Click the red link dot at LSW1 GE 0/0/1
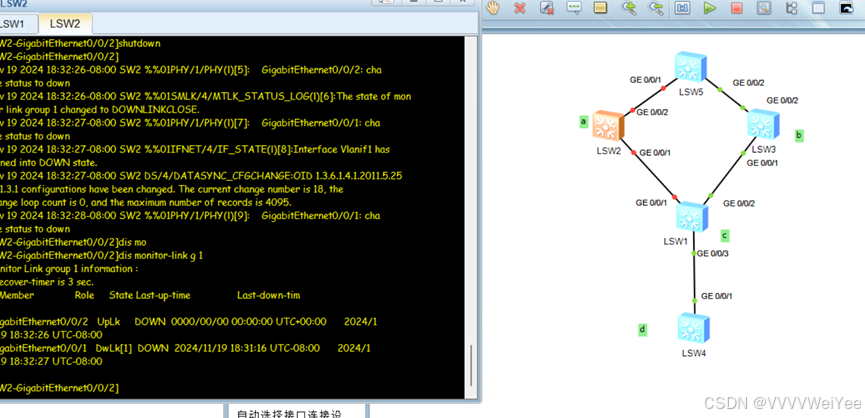This screenshot has width=865, height=418. point(675,196)
